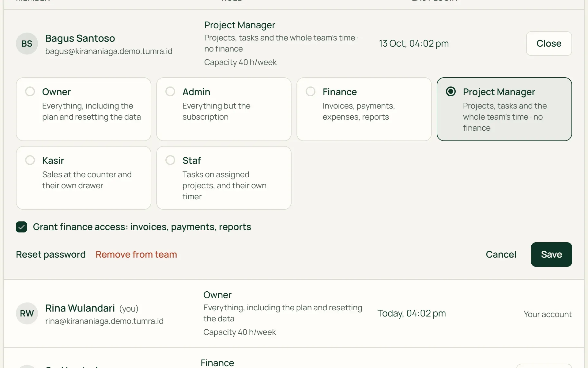Click the (you) tag beside Rina

click(129, 309)
